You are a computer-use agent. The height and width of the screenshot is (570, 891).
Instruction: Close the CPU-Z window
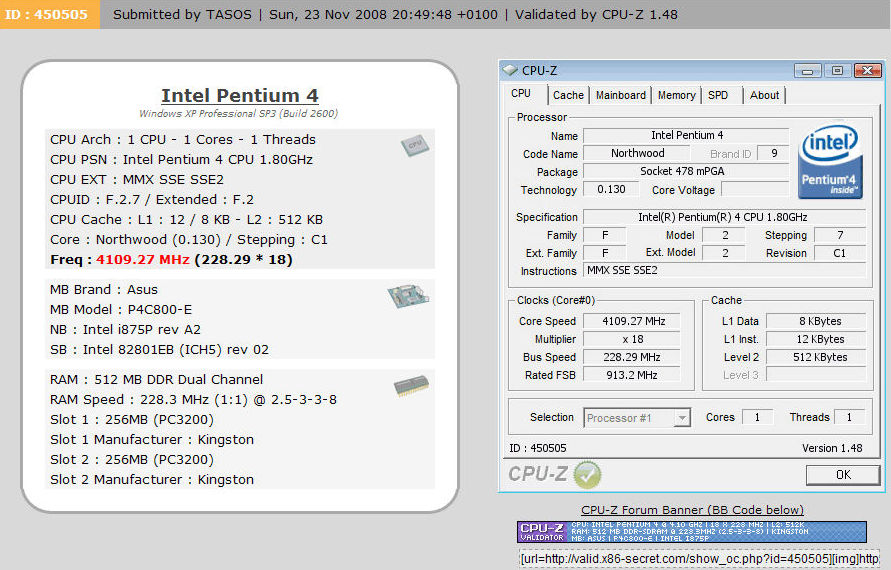[867, 70]
